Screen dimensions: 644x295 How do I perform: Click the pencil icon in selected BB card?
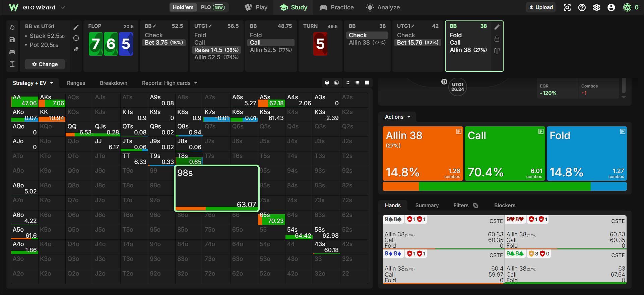coord(497,27)
